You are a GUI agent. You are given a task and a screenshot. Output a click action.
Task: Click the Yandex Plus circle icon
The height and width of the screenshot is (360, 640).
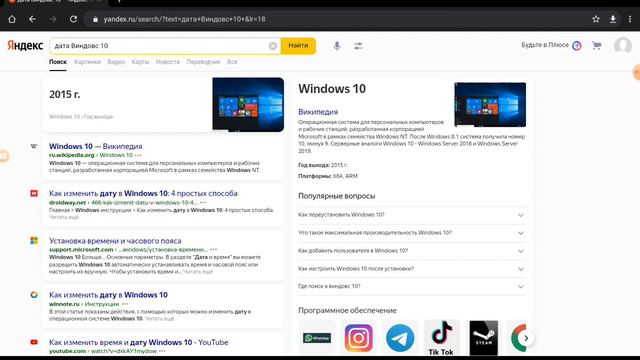577,45
